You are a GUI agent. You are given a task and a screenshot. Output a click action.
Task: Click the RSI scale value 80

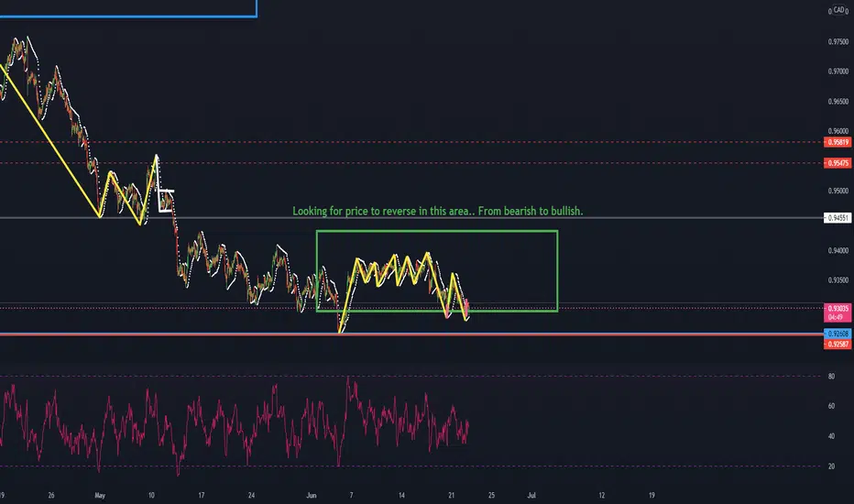tap(831, 377)
